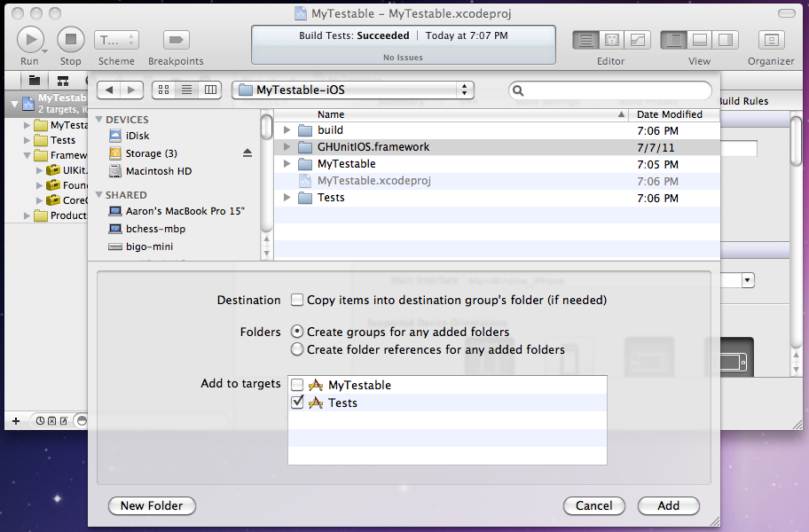Go forward in the file dialog
809x532 pixels.
point(131,90)
